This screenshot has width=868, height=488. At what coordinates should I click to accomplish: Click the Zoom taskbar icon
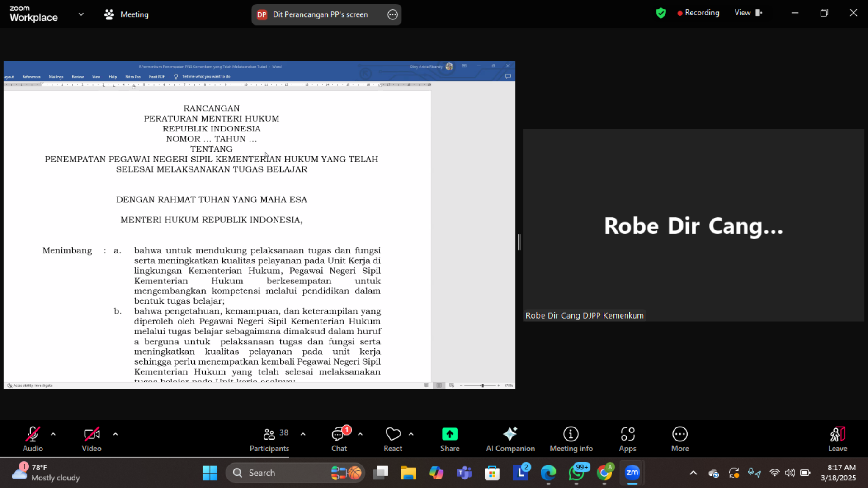tap(632, 473)
